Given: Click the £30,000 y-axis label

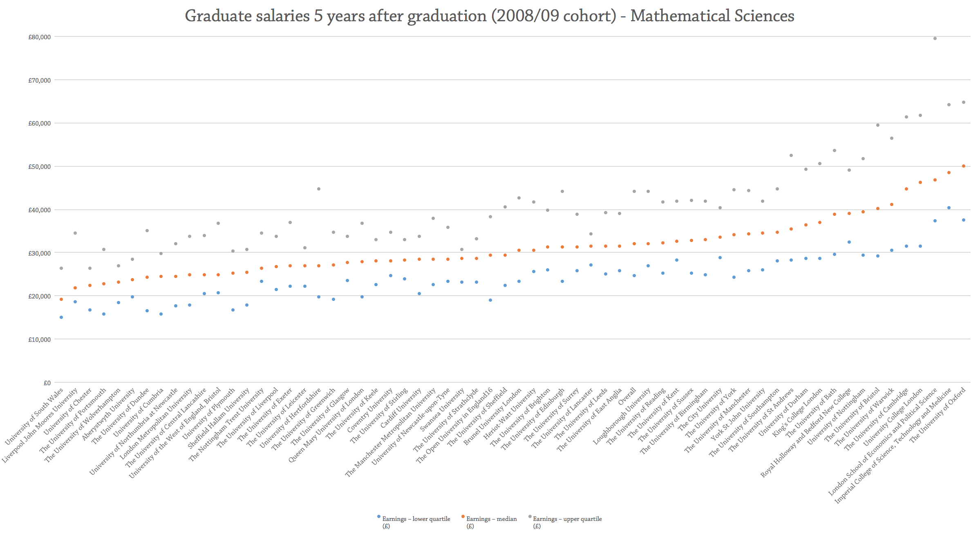Looking at the screenshot, I should point(40,254).
